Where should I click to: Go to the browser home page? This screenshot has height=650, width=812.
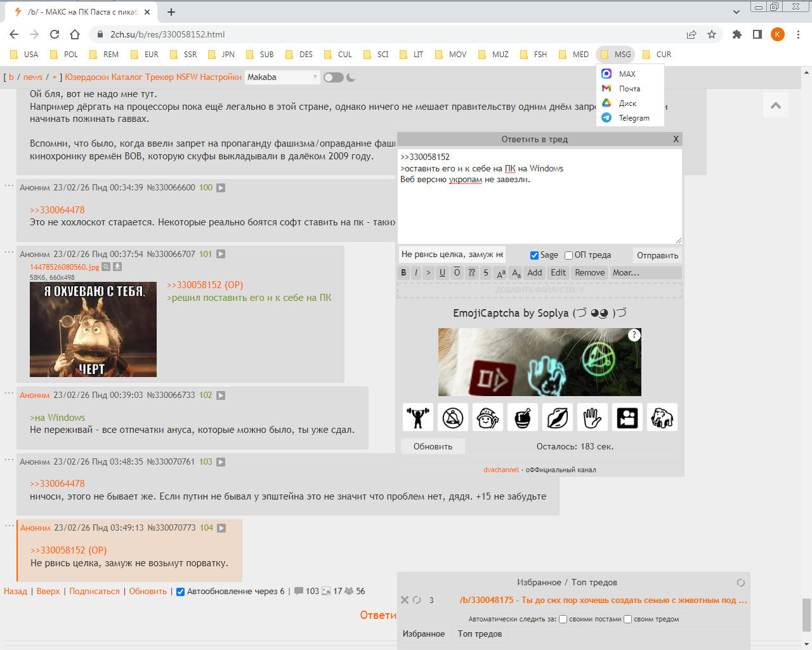tap(75, 34)
